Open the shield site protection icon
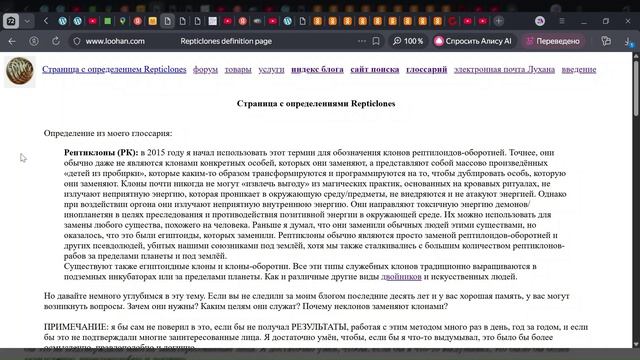The image size is (640, 360). coord(76,41)
